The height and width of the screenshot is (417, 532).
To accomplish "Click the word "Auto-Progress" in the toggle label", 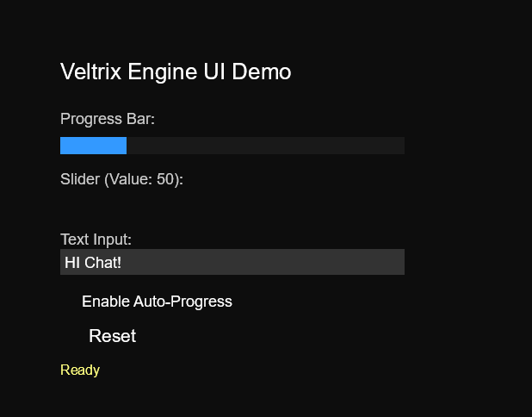I will [x=182, y=302].
